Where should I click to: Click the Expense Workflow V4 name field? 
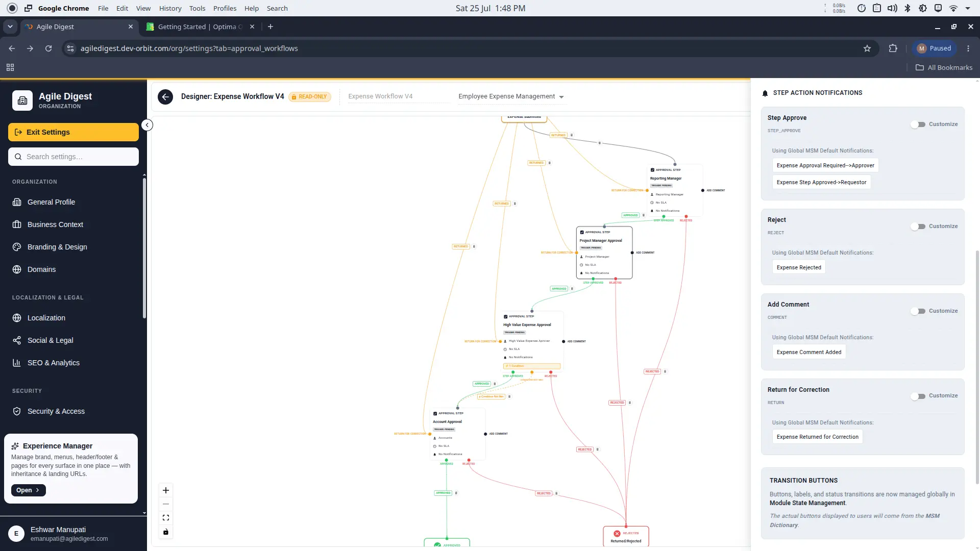(398, 96)
